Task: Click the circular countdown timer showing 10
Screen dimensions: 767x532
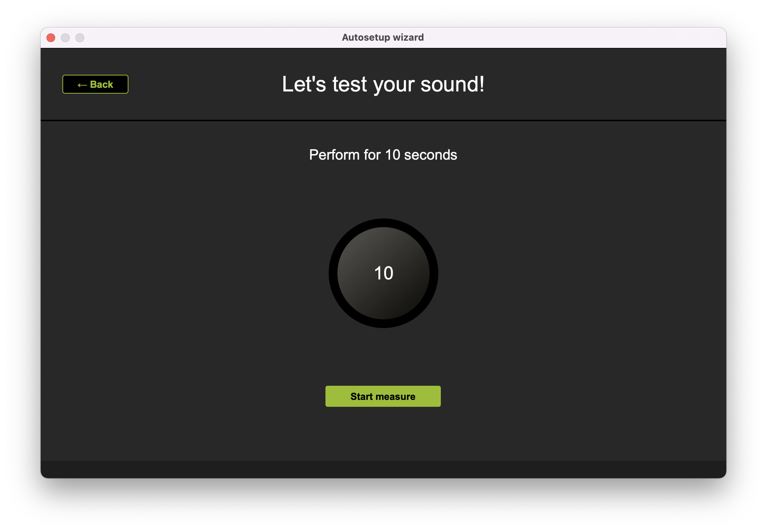Action: tap(383, 273)
